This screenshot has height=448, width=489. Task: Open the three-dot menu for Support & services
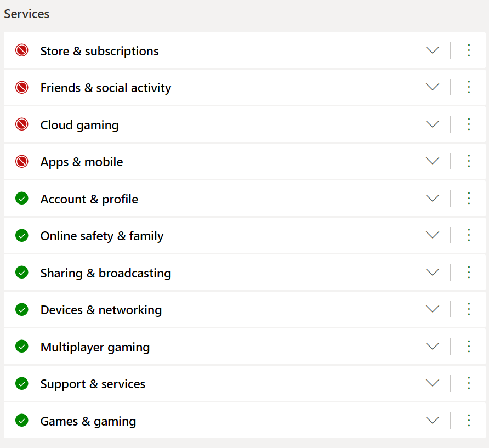tap(469, 383)
